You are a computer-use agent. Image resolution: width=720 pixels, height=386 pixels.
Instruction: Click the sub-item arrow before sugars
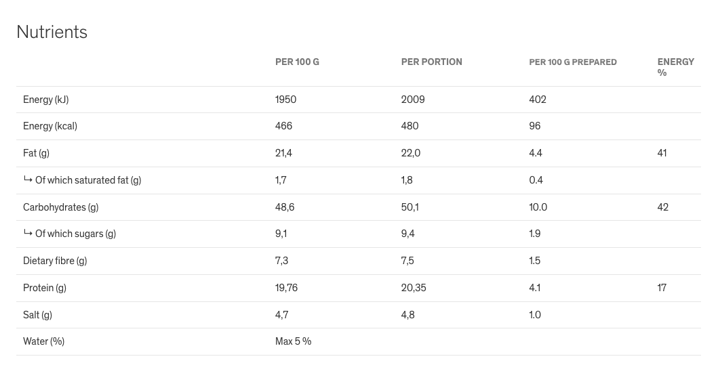28,233
